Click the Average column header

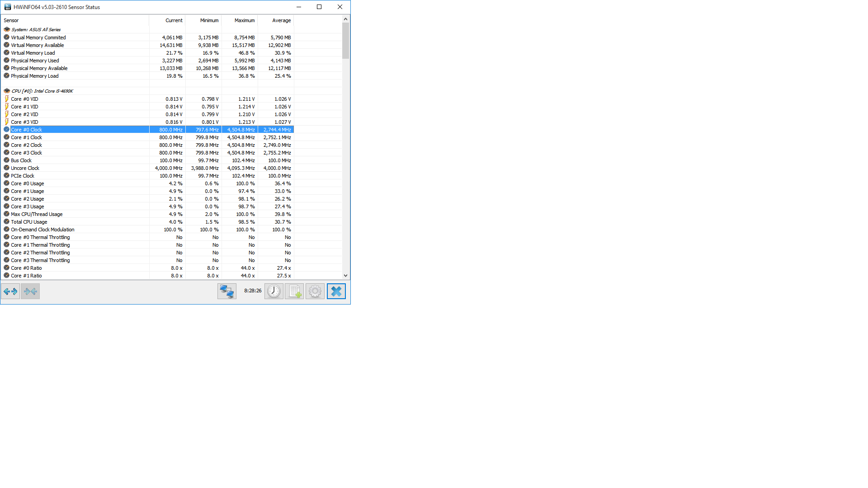pyautogui.click(x=281, y=20)
